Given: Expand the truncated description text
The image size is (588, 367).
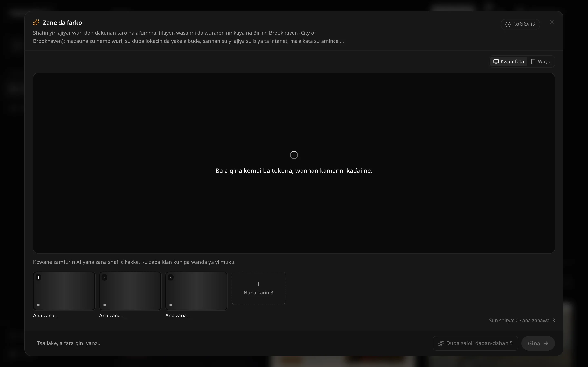Looking at the screenshot, I should [x=342, y=41].
